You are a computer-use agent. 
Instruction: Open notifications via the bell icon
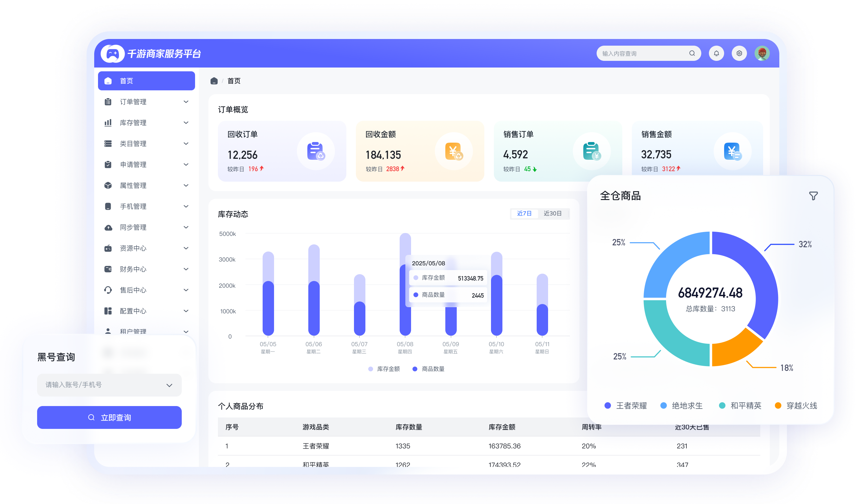click(x=716, y=53)
